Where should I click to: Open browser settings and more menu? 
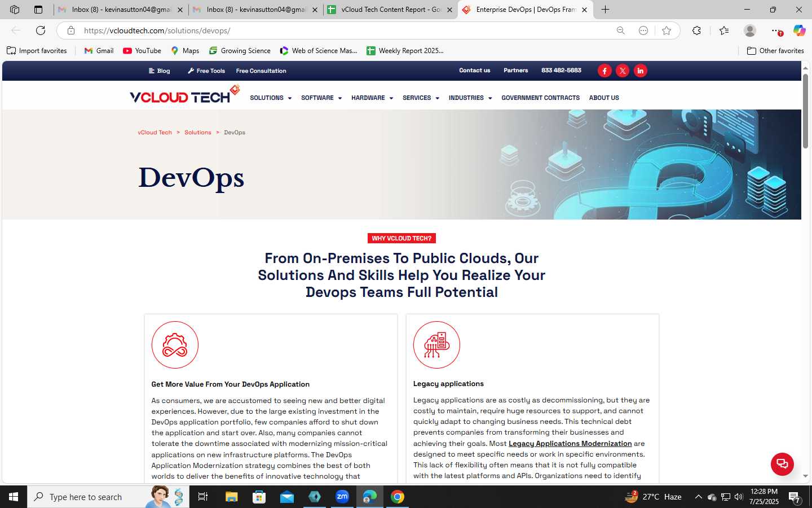coord(776,30)
